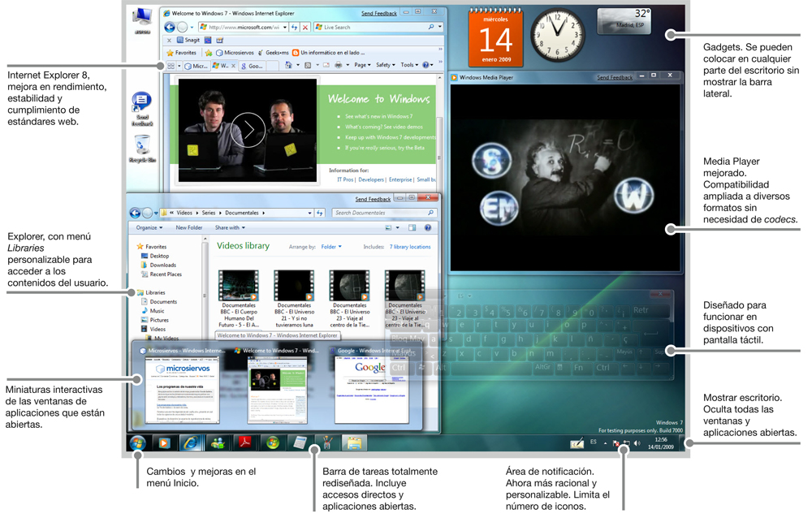
Task: Show hidden tray icons with the arrow
Action: pyautogui.click(x=605, y=443)
